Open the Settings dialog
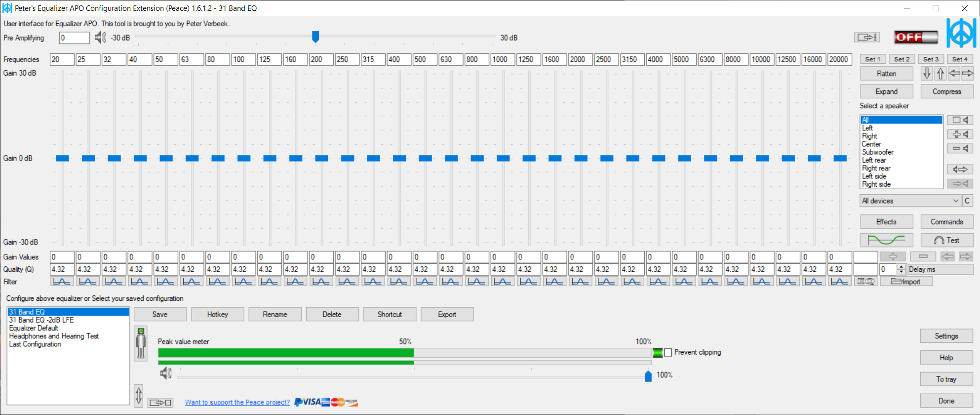 [x=946, y=336]
